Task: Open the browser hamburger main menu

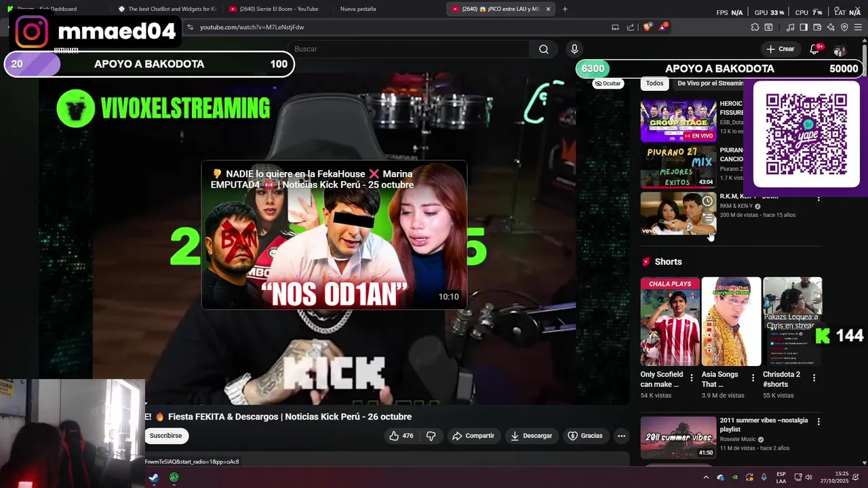Action: point(858,27)
